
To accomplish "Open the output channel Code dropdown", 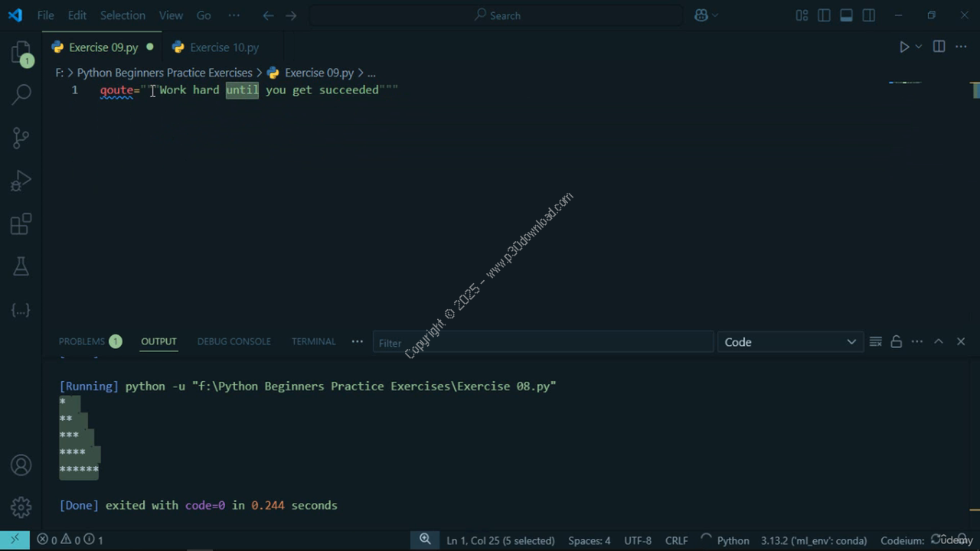I will coord(790,342).
